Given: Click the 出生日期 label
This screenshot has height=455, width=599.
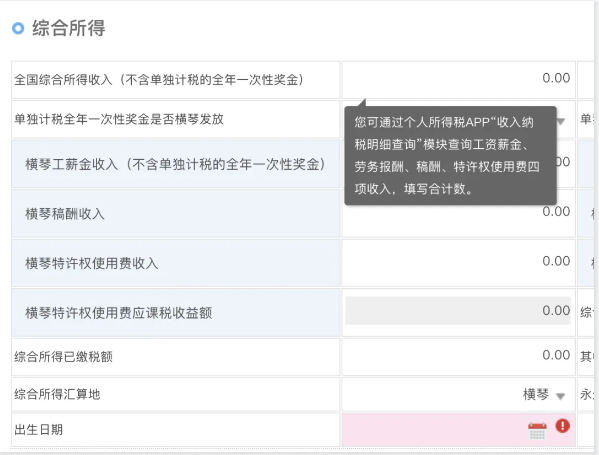Looking at the screenshot, I should tap(39, 430).
